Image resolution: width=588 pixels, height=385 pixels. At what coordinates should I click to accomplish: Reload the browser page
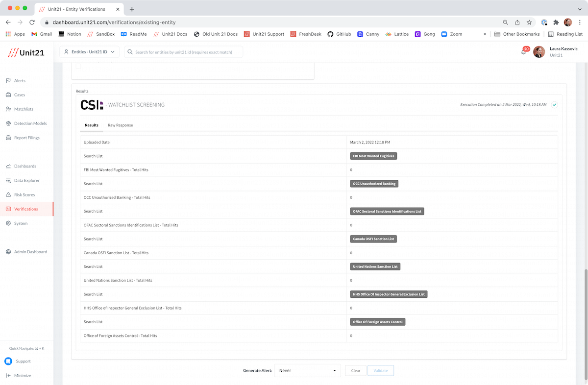tap(32, 22)
